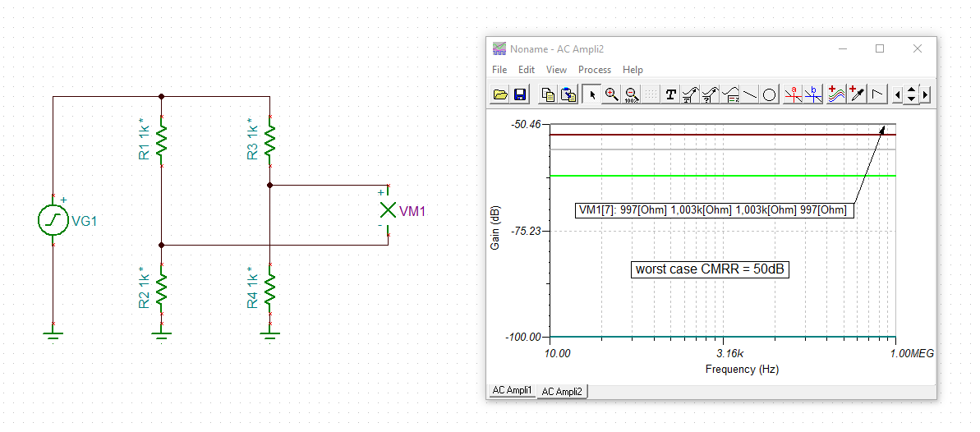Click the flag-shaped toolbar icon
This screenshot has width=980, height=432.
(x=878, y=94)
